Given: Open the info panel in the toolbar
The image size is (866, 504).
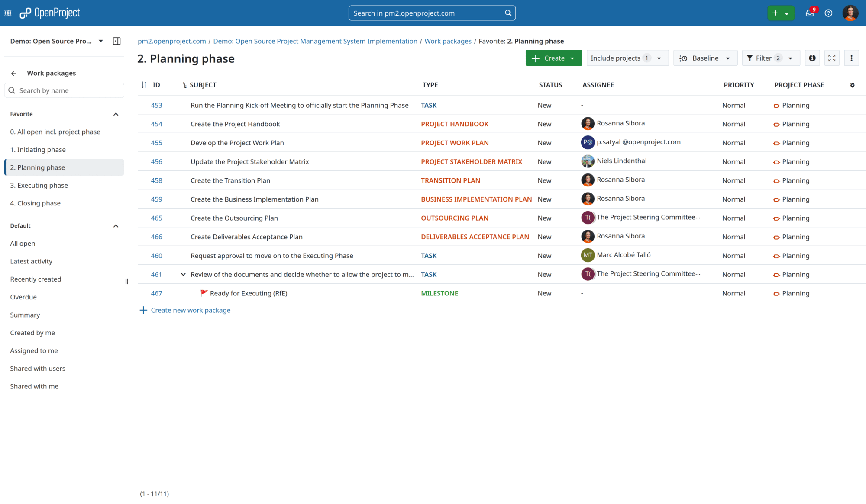Looking at the screenshot, I should (x=812, y=58).
